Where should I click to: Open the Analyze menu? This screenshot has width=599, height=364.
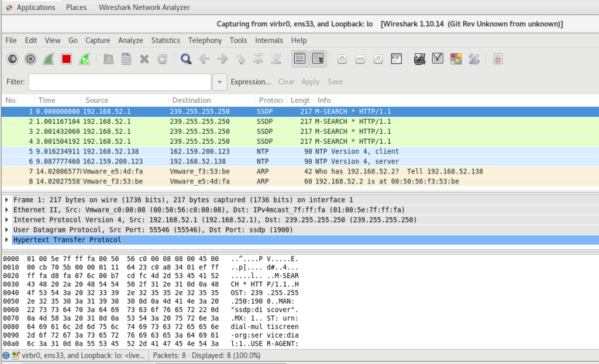tap(130, 40)
